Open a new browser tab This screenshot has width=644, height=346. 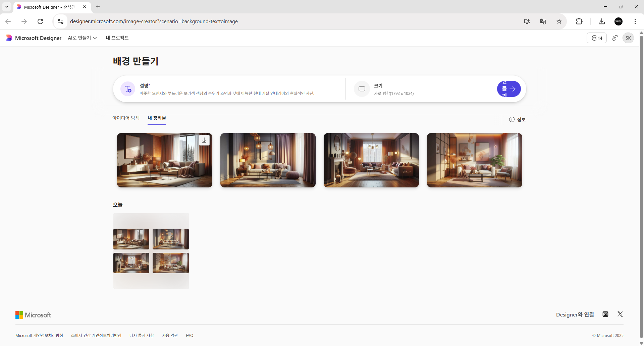click(98, 7)
